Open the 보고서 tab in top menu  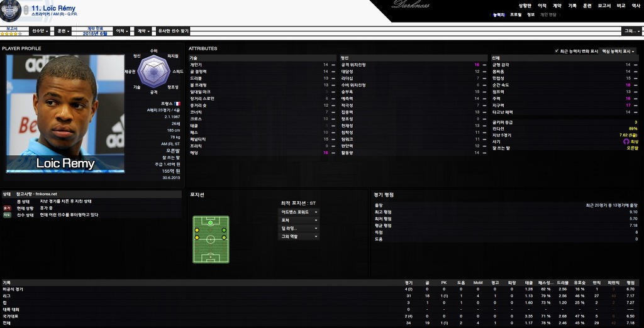pyautogui.click(x=604, y=6)
